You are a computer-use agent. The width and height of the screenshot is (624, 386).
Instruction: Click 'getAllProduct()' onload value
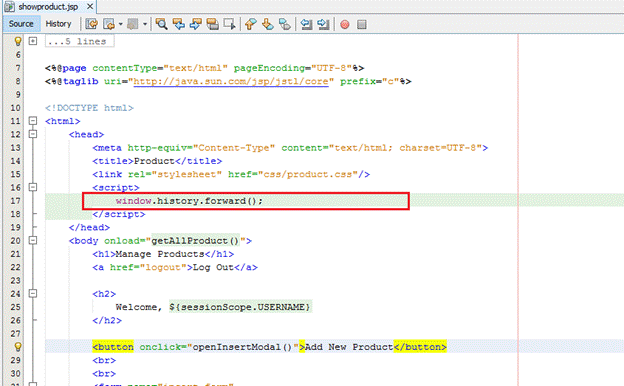195,241
